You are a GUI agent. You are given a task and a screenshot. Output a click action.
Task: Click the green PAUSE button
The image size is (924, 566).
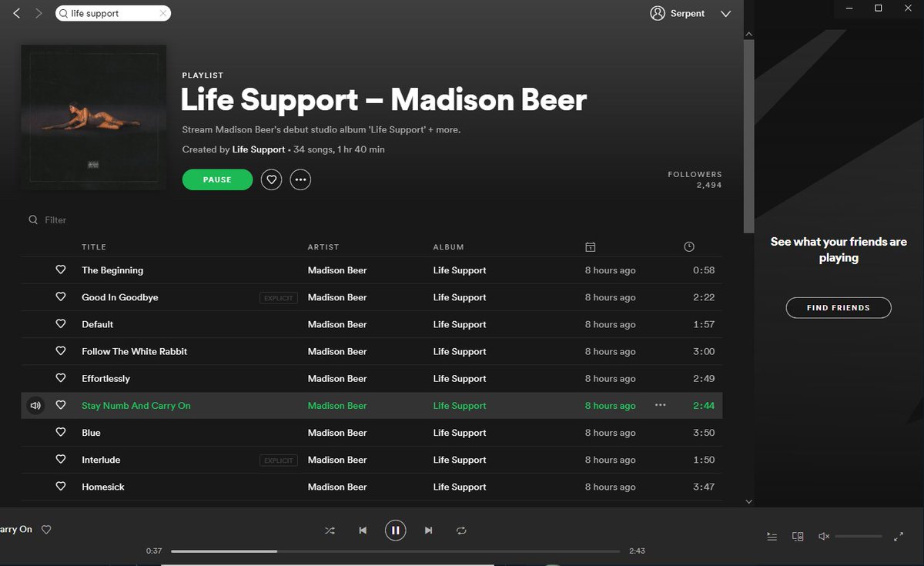[217, 179]
